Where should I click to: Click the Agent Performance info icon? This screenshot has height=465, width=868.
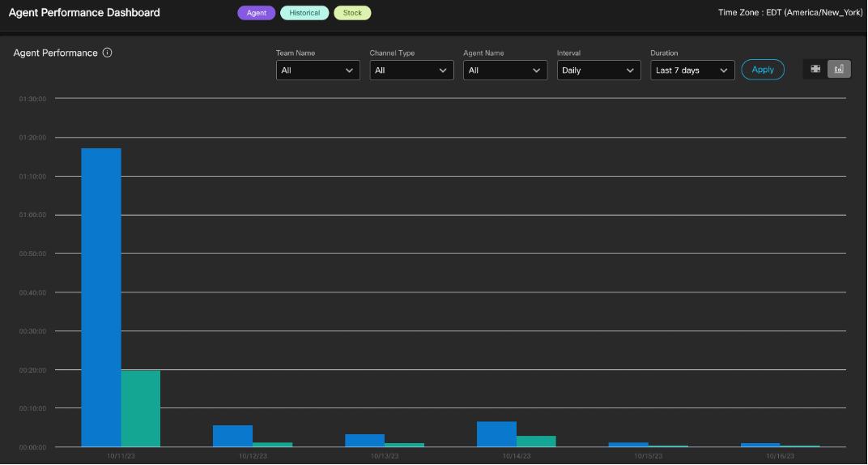[x=108, y=53]
